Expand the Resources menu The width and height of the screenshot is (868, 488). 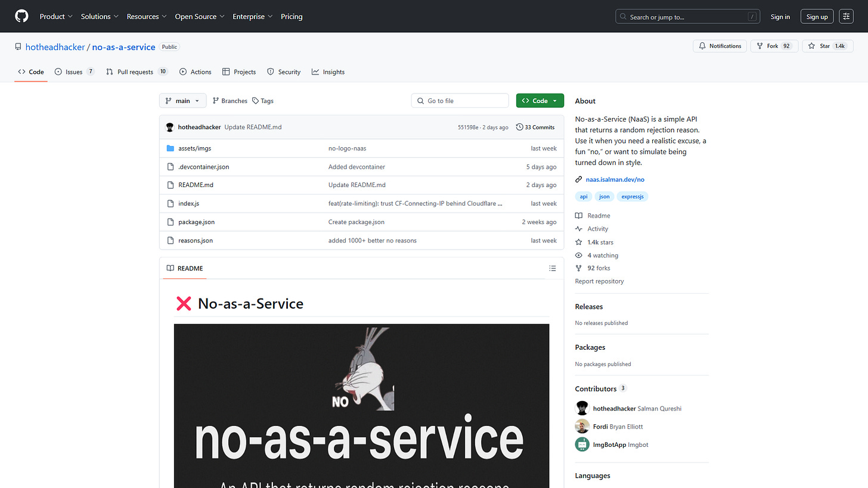click(x=147, y=17)
